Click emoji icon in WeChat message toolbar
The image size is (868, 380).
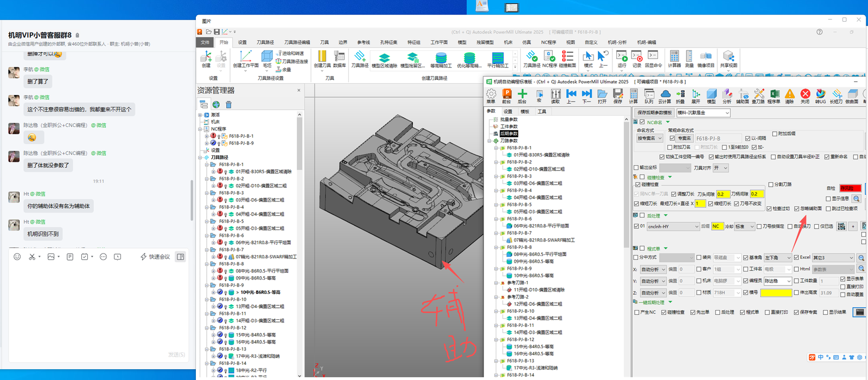click(17, 256)
